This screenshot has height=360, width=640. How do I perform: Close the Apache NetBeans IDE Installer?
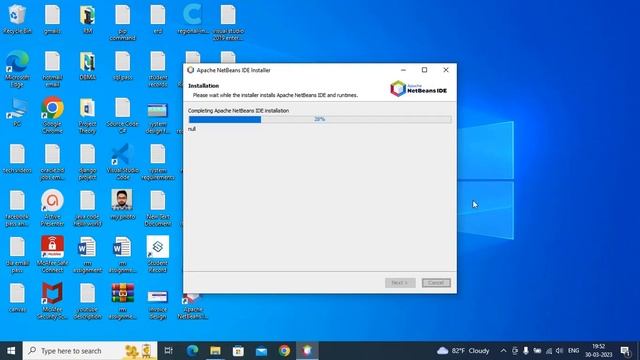[x=446, y=70]
